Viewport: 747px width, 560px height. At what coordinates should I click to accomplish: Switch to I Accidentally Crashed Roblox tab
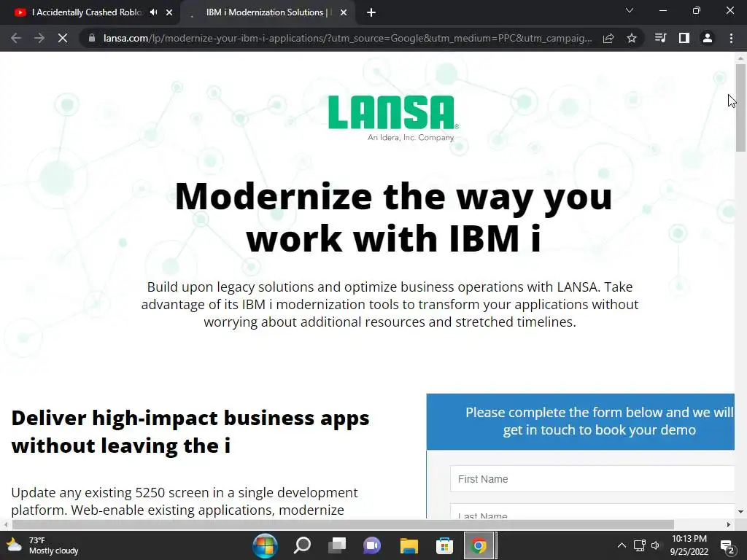pyautogui.click(x=87, y=12)
